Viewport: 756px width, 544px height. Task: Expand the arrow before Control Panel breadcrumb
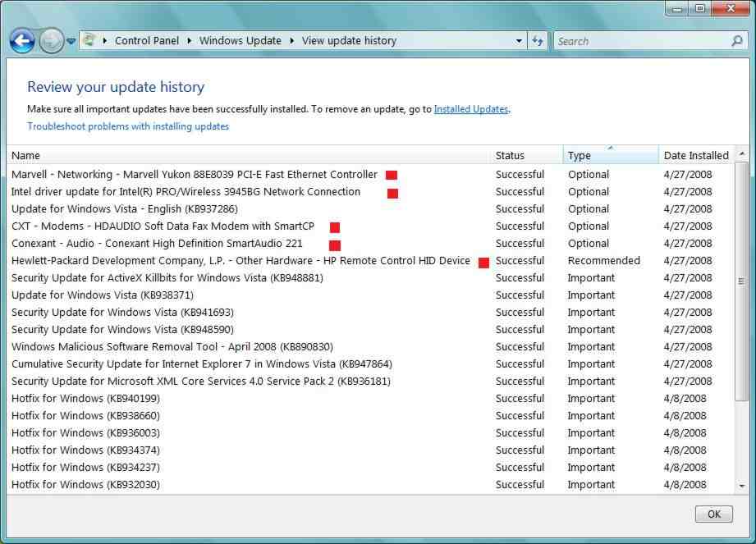pyautogui.click(x=104, y=41)
